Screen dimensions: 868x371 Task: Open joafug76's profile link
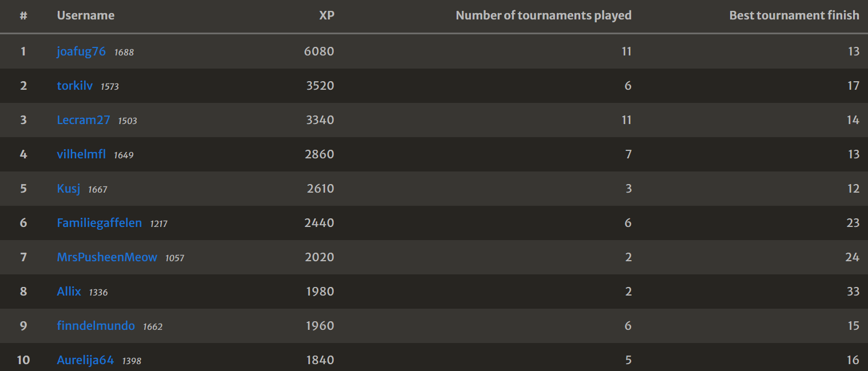point(81,51)
